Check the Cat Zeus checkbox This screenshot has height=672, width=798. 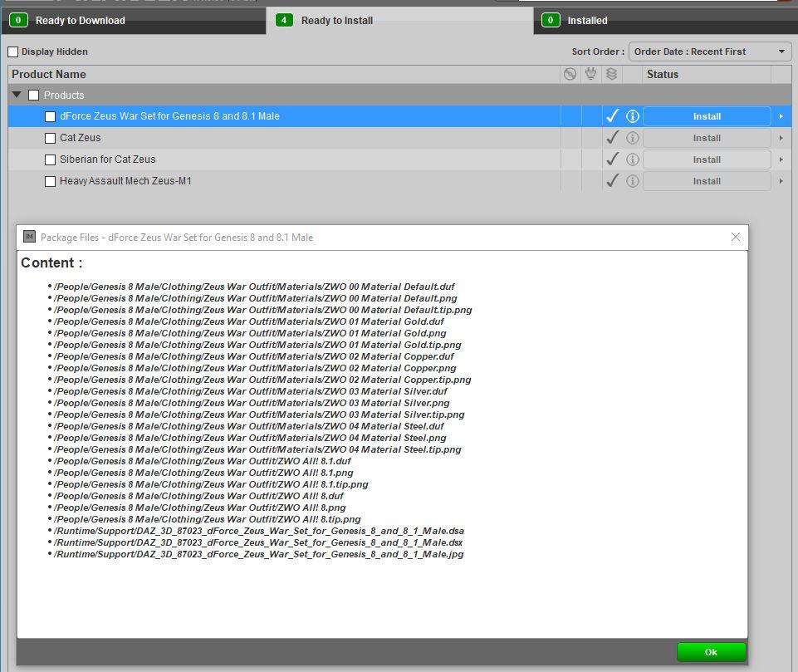pyautogui.click(x=50, y=138)
